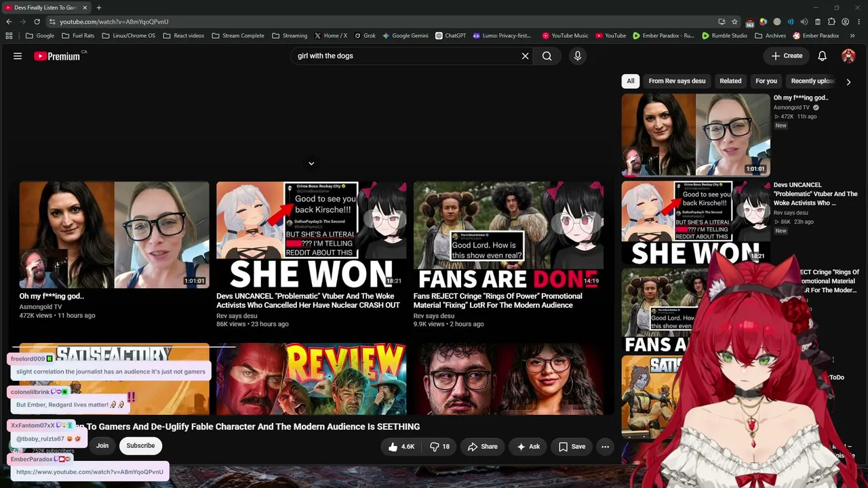The image size is (868, 488).
Task: Open YouTube notifications bell
Action: coord(822,56)
